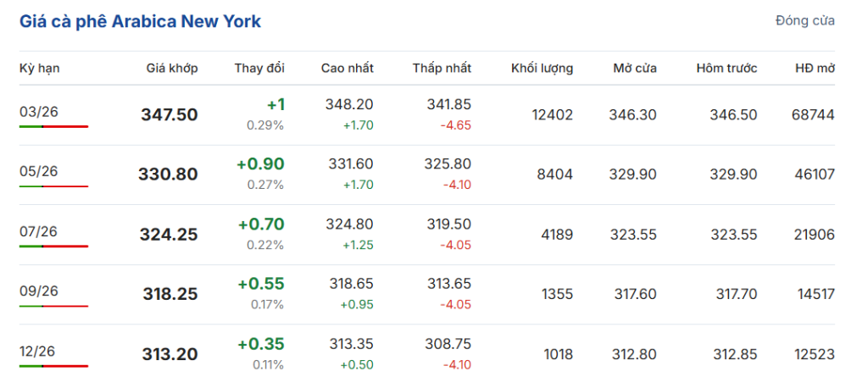Sort by the 'Giá khớp' column header
Viewport: 868px width, 377px height.
pyautogui.click(x=171, y=68)
